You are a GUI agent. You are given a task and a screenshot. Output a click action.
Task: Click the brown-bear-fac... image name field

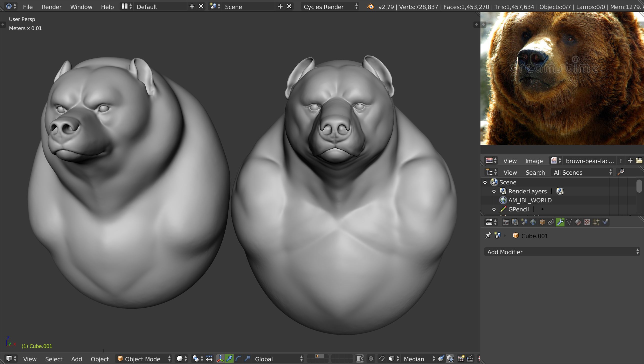(590, 161)
